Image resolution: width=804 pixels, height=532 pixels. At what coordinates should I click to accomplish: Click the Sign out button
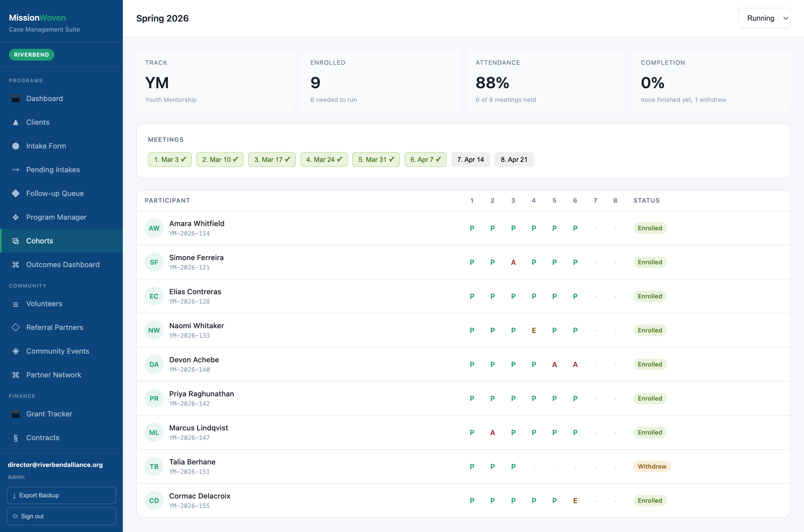point(61,516)
